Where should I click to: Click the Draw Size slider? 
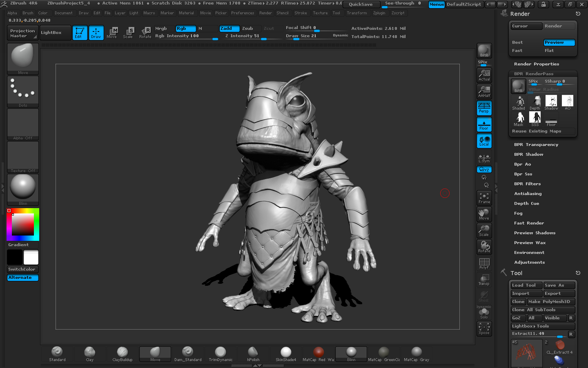click(301, 36)
